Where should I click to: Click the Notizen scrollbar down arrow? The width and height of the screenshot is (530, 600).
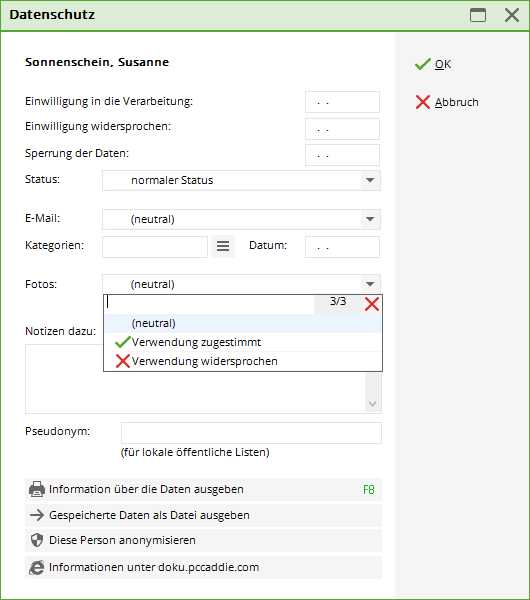pos(372,404)
